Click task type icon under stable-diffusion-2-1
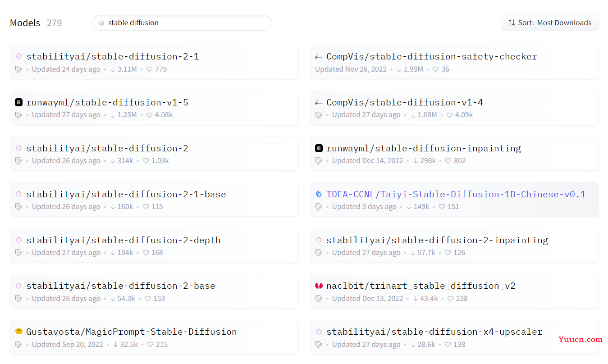Screen dimensions: 608x364 [x=18, y=69]
